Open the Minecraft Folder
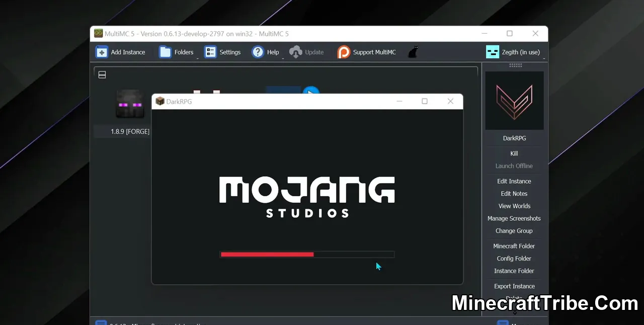This screenshot has height=325, width=644. [514, 246]
